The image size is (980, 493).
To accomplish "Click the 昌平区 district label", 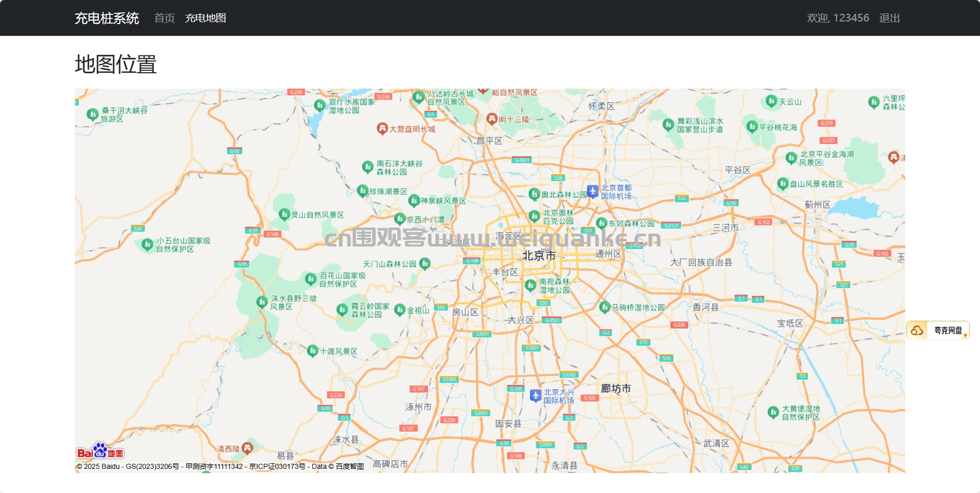I will pyautogui.click(x=489, y=140).
